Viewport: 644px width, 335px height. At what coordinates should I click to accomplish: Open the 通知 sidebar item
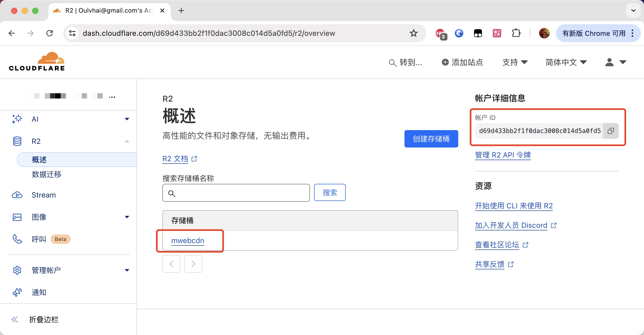(x=39, y=292)
